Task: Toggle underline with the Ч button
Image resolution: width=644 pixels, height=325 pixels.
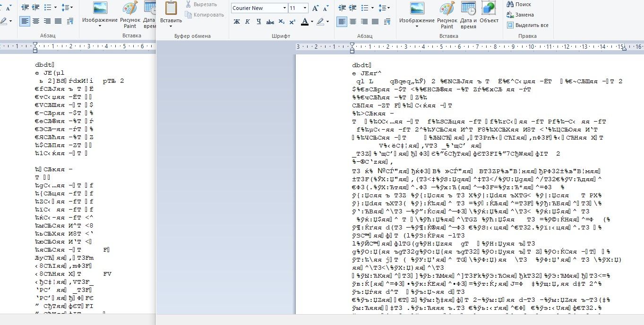Action: [258, 22]
